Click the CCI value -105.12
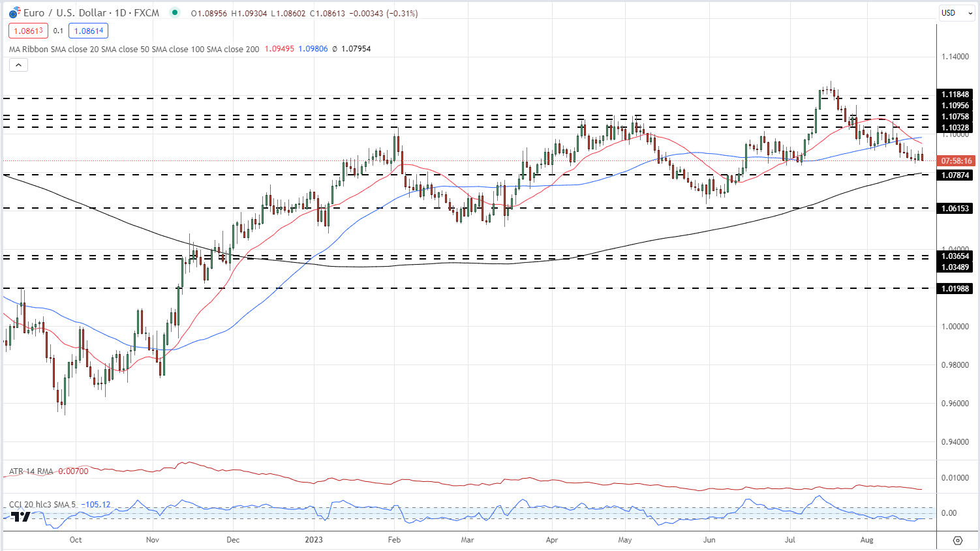 coord(96,505)
